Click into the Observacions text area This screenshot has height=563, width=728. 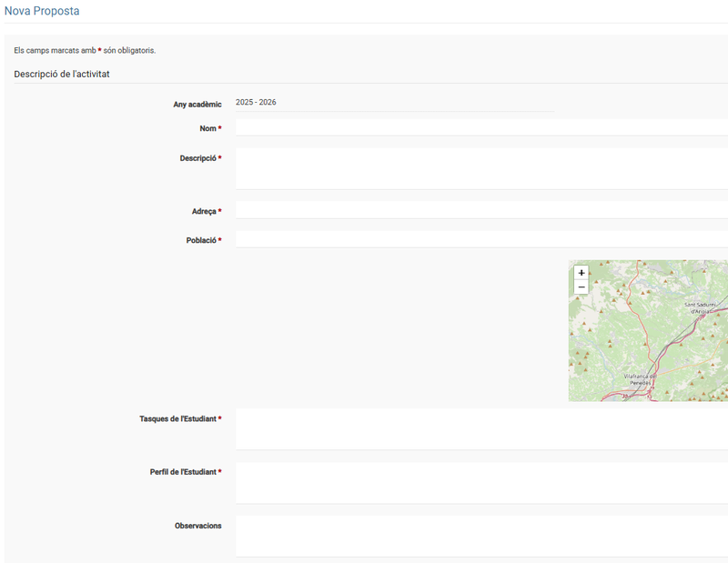480,536
